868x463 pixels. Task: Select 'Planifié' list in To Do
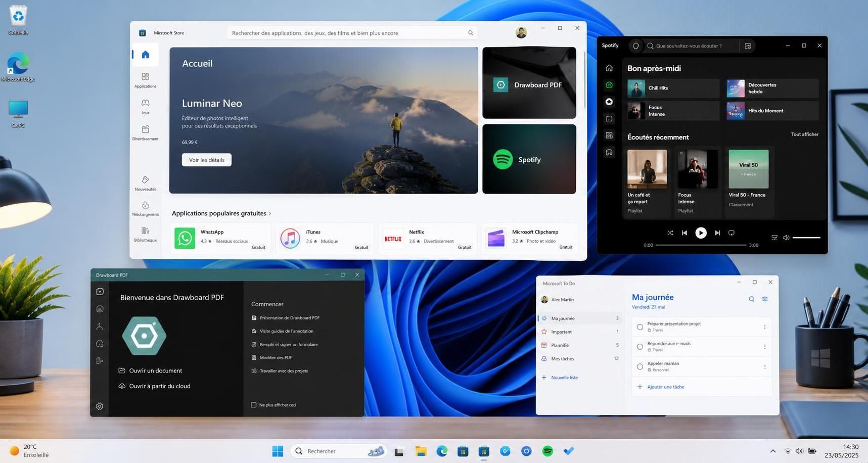tap(580, 345)
